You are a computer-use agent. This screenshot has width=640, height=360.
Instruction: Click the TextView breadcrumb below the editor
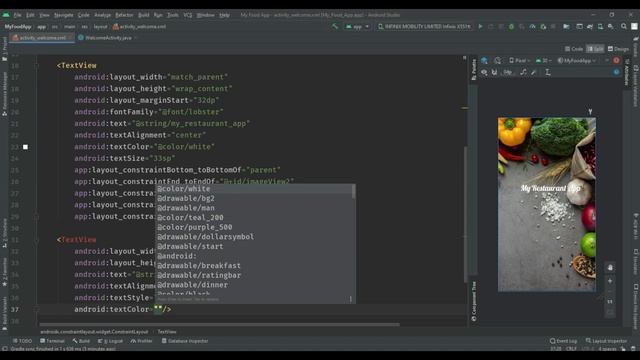(x=167, y=332)
